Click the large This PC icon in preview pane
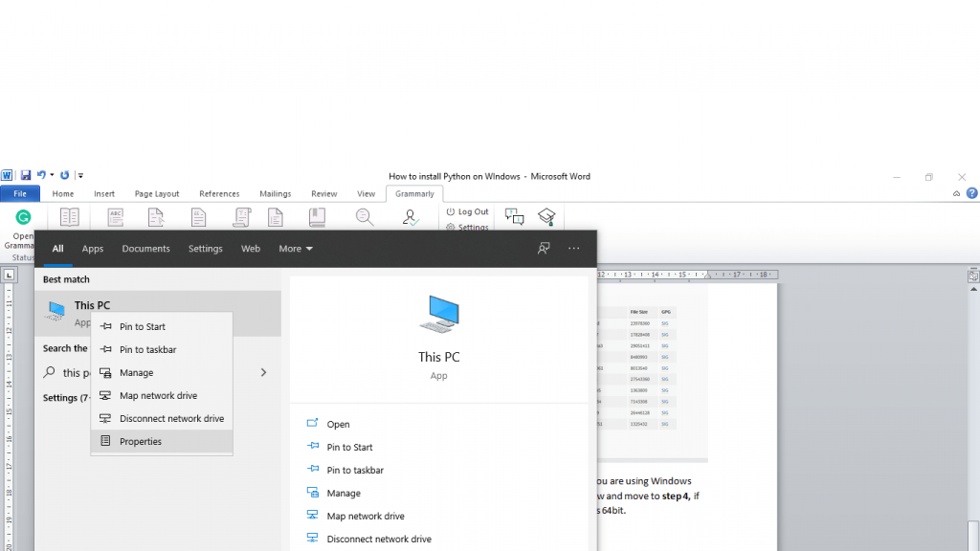980x551 pixels. pyautogui.click(x=439, y=314)
